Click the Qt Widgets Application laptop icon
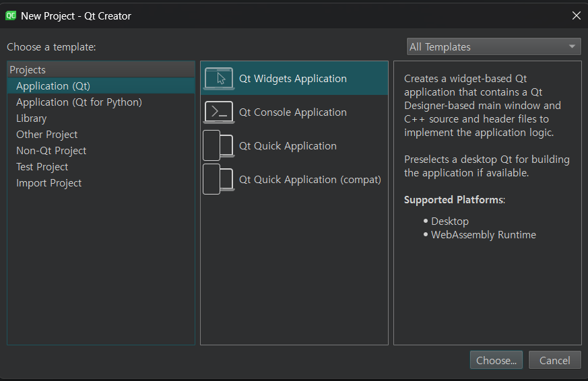Screen dimensions: 588x381 (219, 79)
